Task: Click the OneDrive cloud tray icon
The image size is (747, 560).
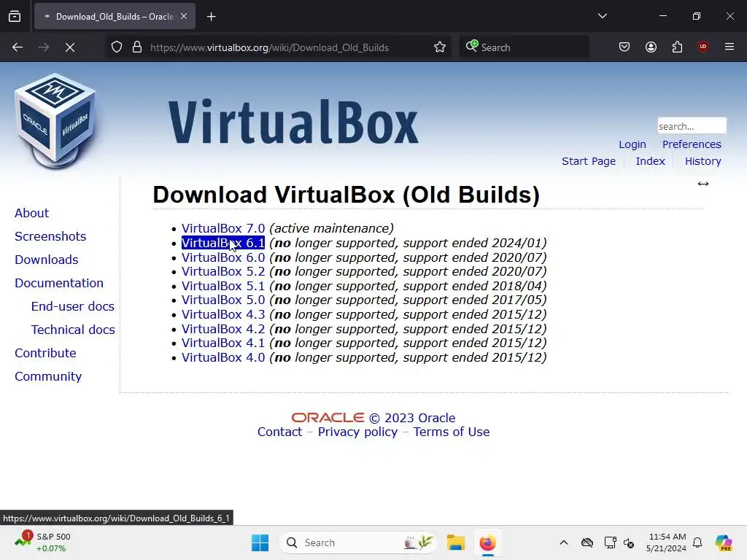Action: point(587,542)
